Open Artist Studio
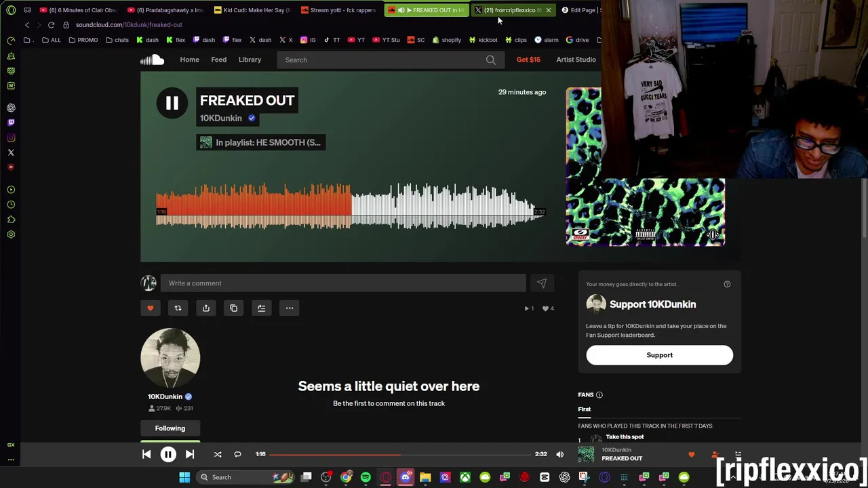This screenshot has width=868, height=488. [x=576, y=60]
